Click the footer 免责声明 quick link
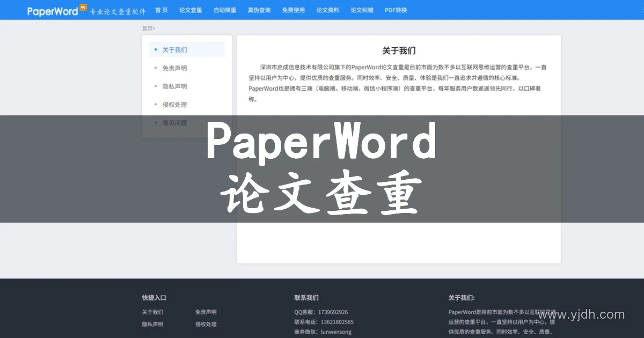The height and width of the screenshot is (338, 644). 206,312
